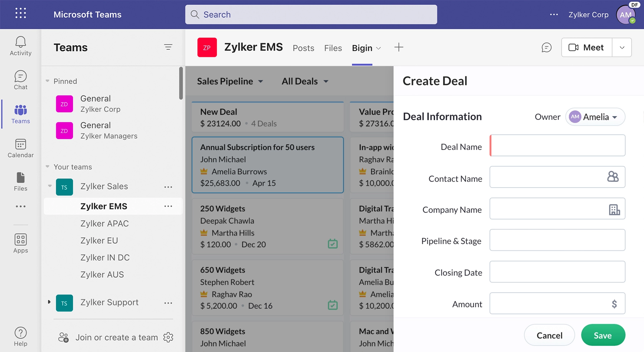This screenshot has width=644, height=352.
Task: Open Meet options dropdown arrow
Action: pos(622,48)
